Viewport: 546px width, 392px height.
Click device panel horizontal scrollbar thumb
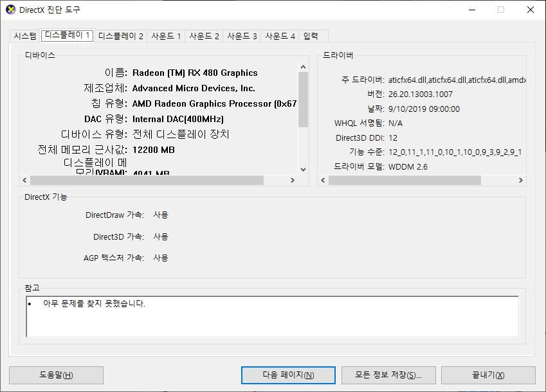tap(147, 180)
